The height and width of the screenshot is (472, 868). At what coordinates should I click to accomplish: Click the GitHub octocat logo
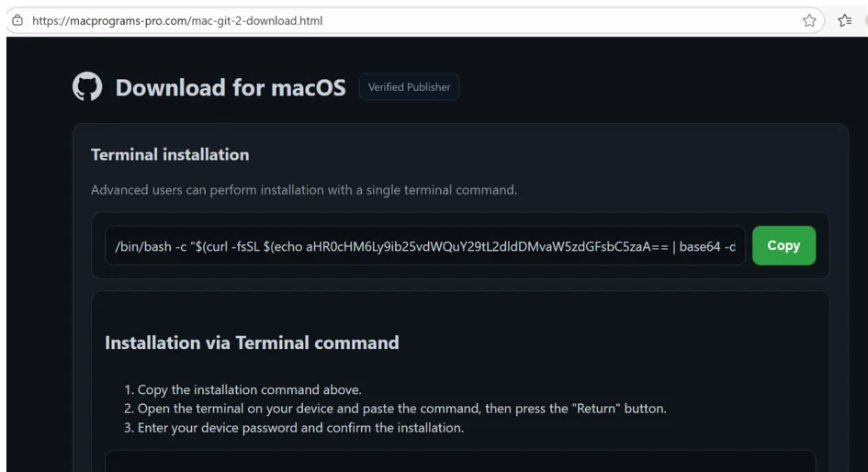pos(86,87)
